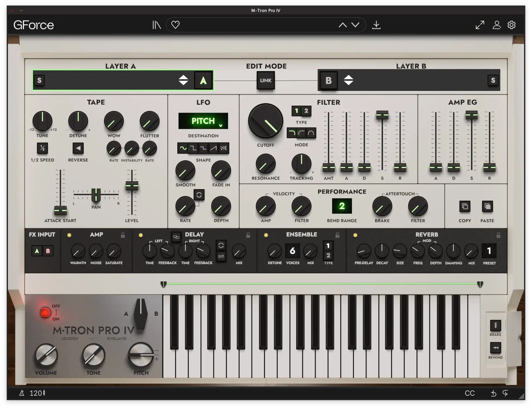Toggle the 1/2 Speed tape button
This screenshot has width=532, height=408.
42,148
